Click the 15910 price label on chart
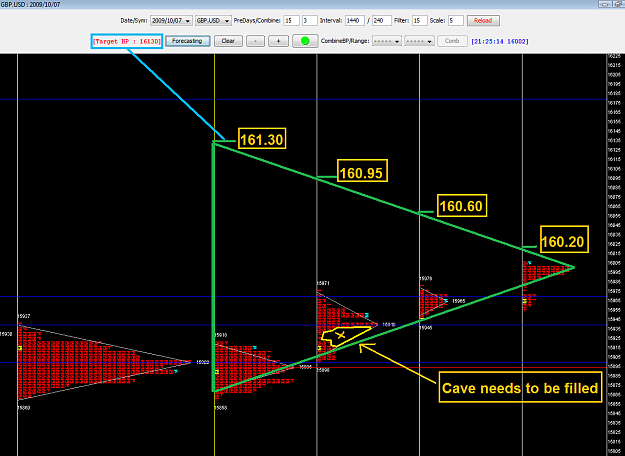 pyautogui.click(x=220, y=335)
